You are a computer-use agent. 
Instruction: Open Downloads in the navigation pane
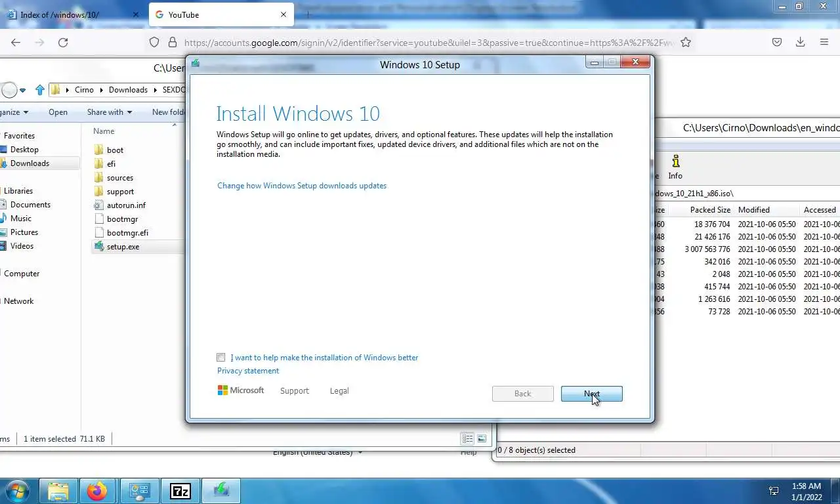tap(30, 163)
